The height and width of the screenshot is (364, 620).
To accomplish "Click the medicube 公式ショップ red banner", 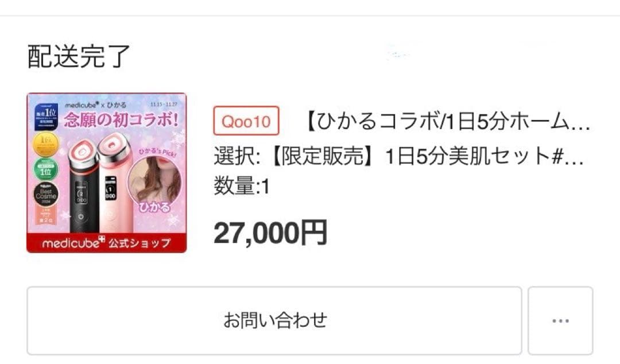I will tap(107, 242).
